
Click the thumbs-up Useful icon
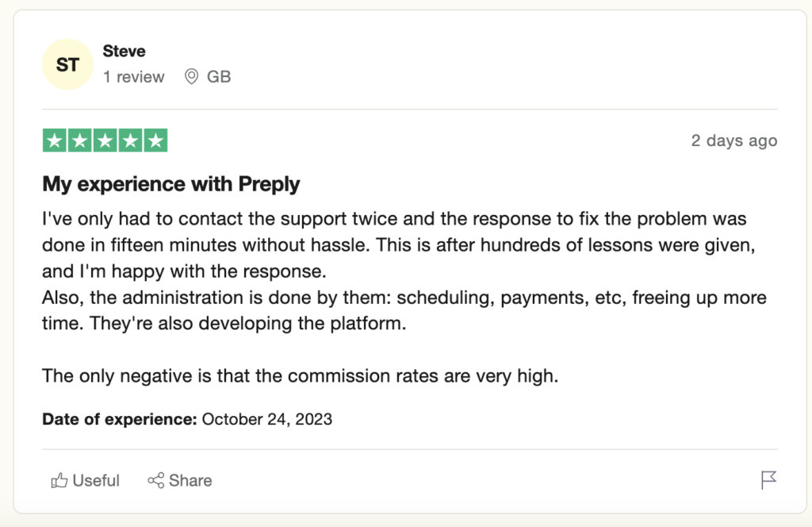[x=58, y=480]
